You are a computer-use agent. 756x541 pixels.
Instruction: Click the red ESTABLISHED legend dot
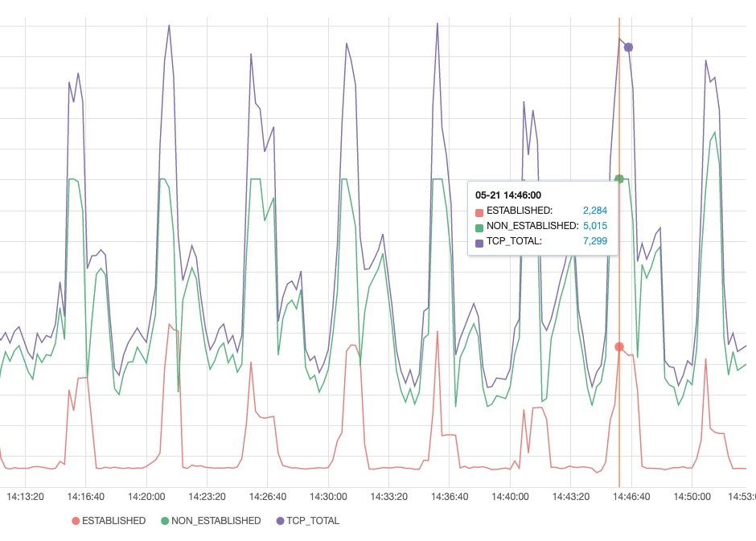76,521
